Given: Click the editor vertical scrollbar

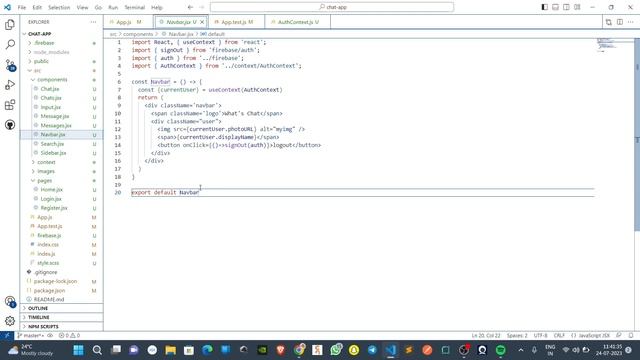Looking at the screenshot, I should pos(637,135).
